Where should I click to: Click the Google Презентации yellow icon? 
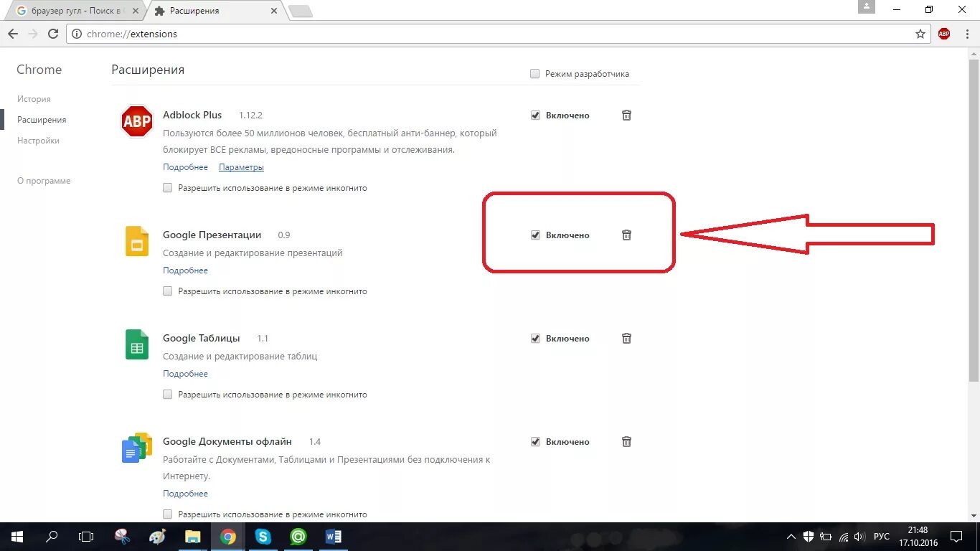[x=137, y=241]
